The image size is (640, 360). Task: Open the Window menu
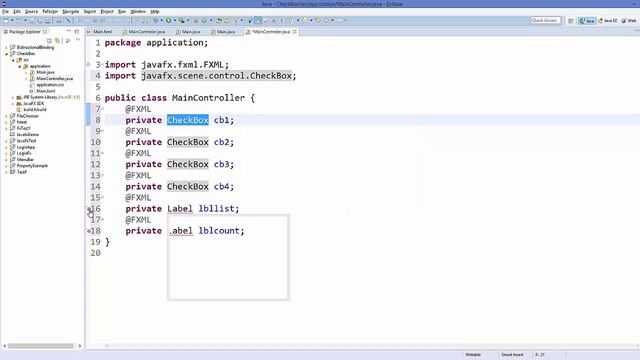(x=138, y=11)
